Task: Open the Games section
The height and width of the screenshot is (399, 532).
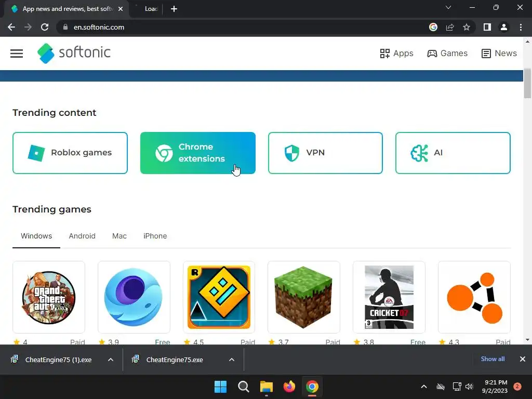Action: pyautogui.click(x=447, y=54)
